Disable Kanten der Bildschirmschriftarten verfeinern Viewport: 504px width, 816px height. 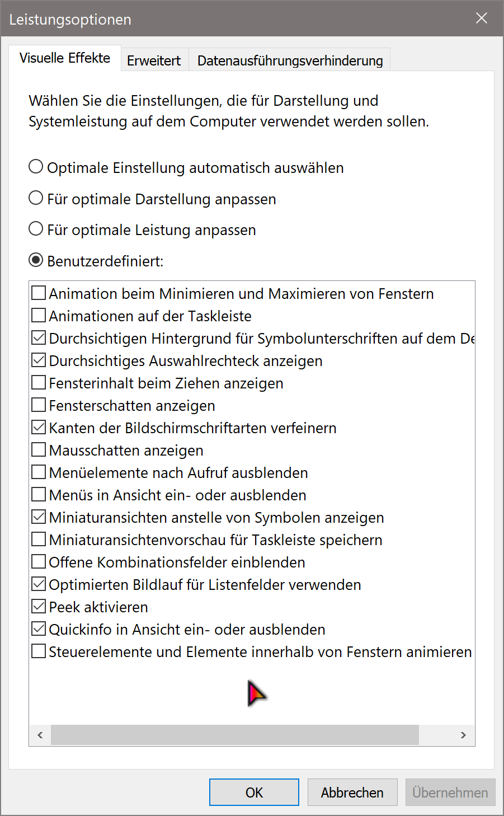click(x=39, y=428)
